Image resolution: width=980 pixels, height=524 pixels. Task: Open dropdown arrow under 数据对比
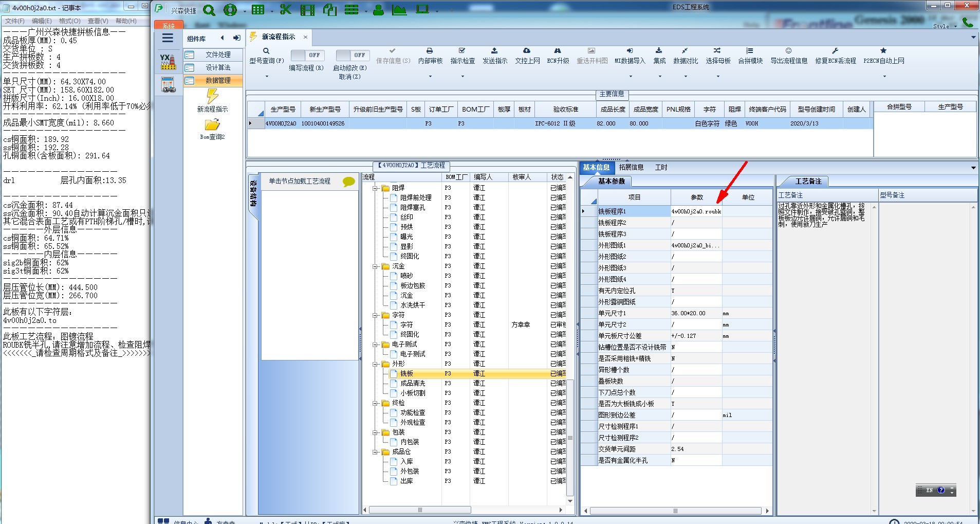click(x=686, y=77)
